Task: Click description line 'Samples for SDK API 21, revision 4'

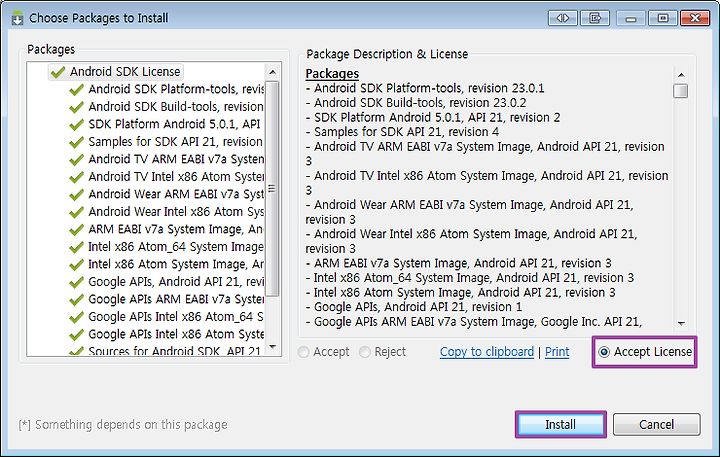Action: tap(402, 132)
